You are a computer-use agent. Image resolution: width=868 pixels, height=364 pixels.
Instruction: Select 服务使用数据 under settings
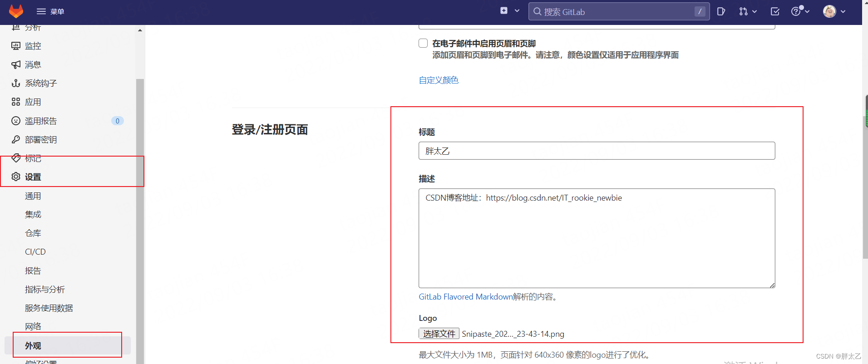(x=49, y=308)
